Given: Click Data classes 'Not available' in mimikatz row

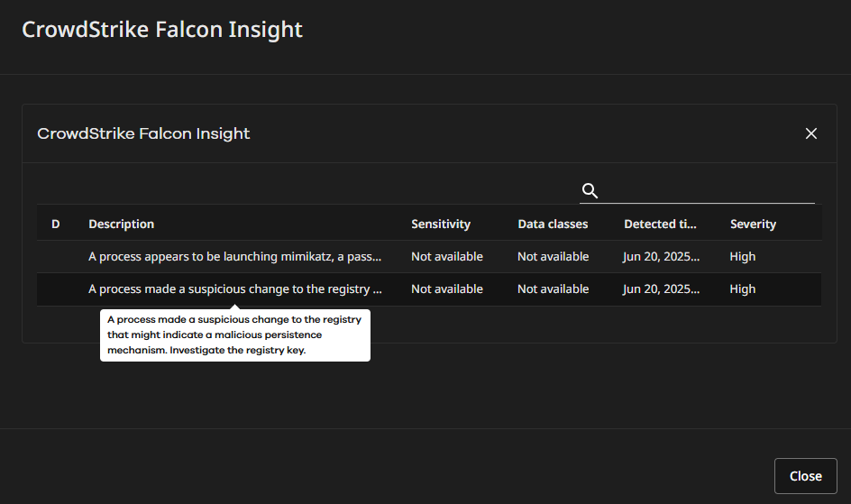Looking at the screenshot, I should click(x=553, y=257).
